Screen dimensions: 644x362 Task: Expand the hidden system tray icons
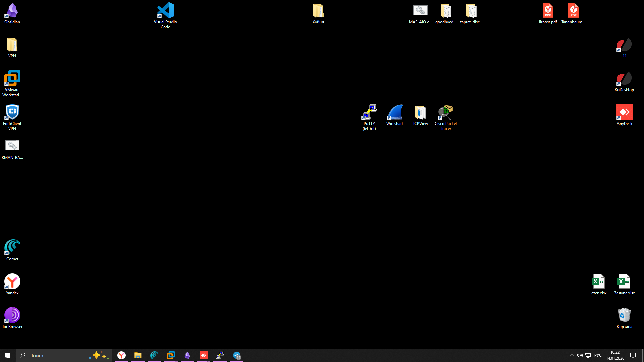pos(572,355)
